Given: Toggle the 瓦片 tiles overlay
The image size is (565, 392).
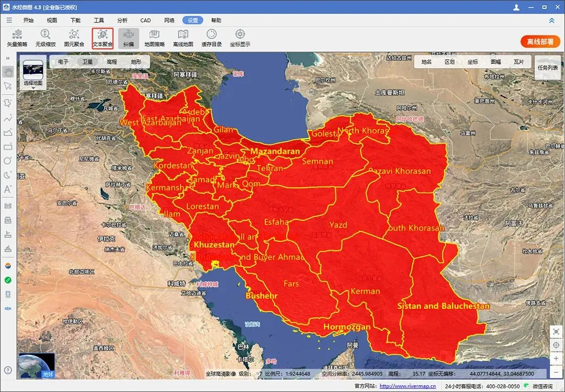Looking at the screenshot, I should (518, 62).
